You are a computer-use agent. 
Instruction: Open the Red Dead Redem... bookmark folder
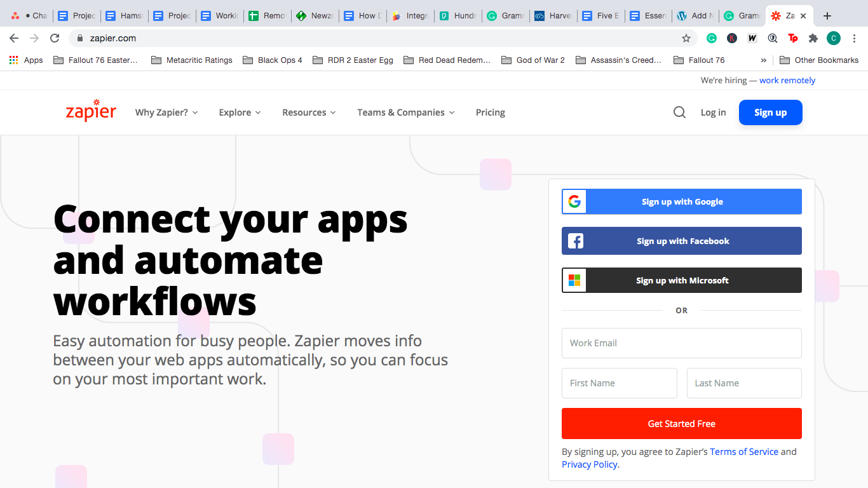447,60
